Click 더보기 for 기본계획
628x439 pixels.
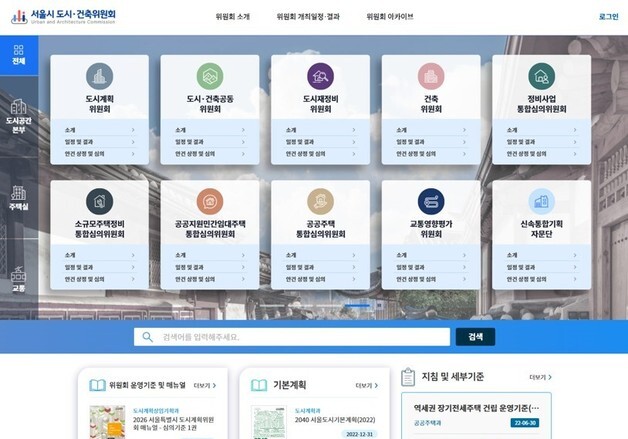point(366,385)
